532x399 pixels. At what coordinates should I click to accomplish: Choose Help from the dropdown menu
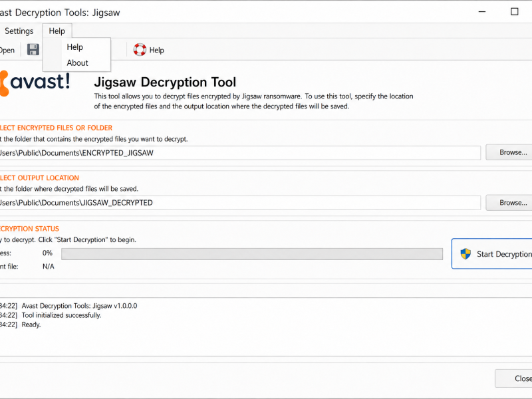coord(74,47)
